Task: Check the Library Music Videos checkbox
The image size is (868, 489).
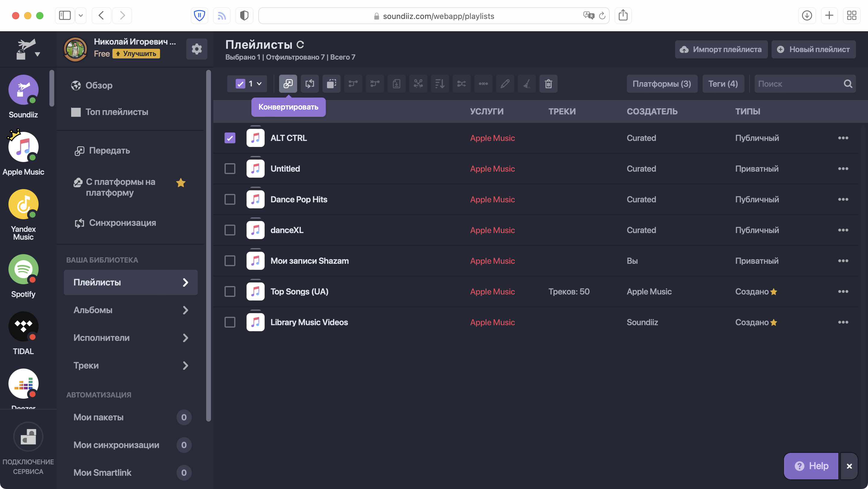Action: click(230, 322)
